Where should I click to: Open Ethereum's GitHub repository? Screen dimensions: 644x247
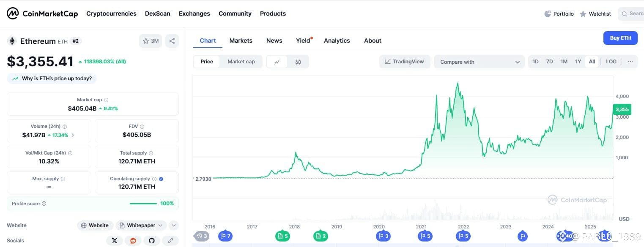tap(152, 241)
